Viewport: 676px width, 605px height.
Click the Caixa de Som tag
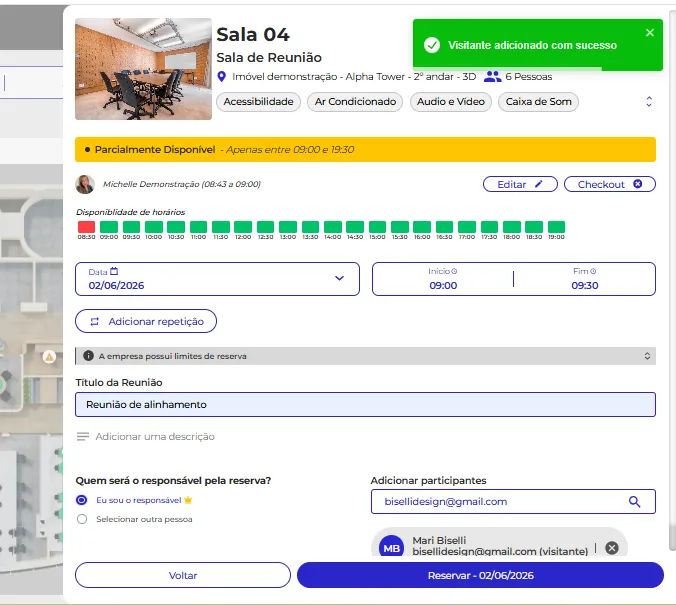538,102
